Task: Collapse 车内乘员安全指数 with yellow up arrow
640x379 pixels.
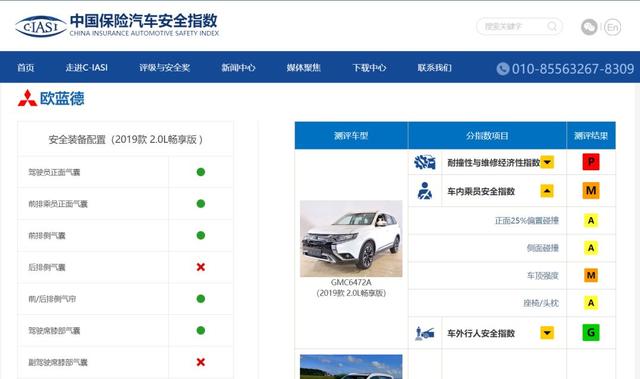Action: (x=547, y=191)
